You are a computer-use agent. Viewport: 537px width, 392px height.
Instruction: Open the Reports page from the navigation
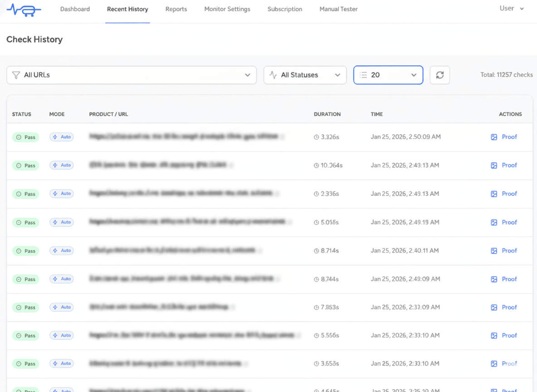click(x=176, y=9)
